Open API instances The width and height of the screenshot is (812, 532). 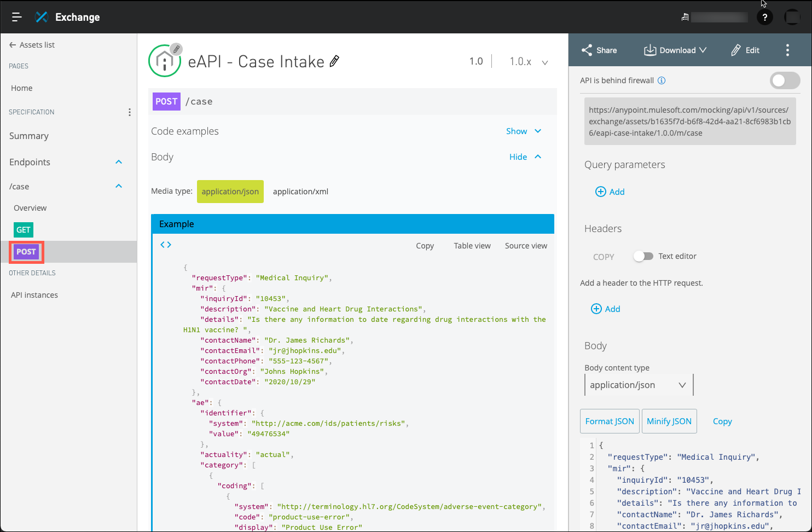(34, 295)
